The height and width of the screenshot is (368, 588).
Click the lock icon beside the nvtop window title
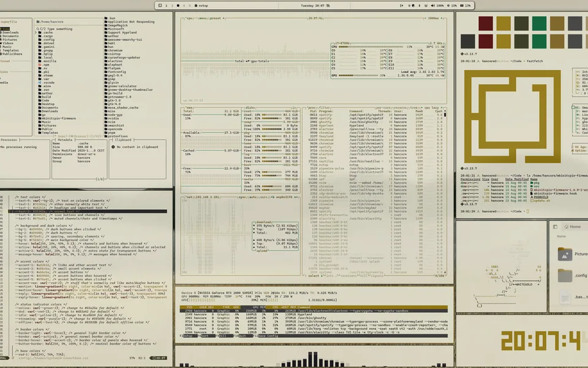click(196, 6)
